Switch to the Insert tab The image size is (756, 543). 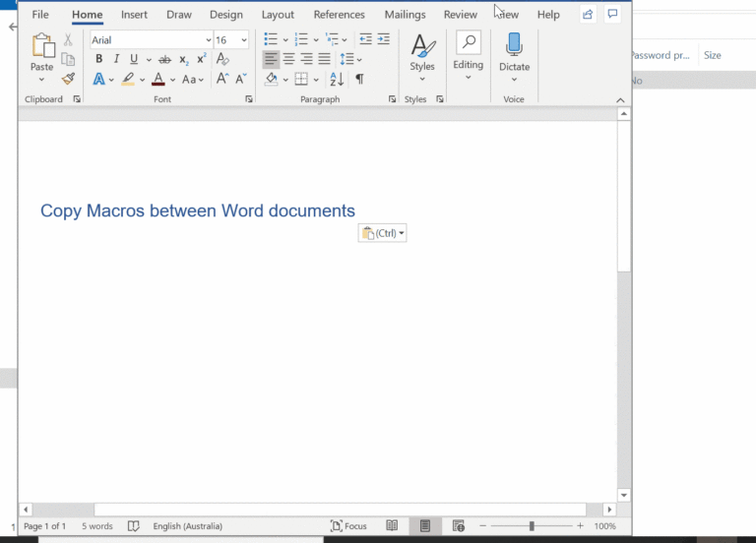point(134,15)
